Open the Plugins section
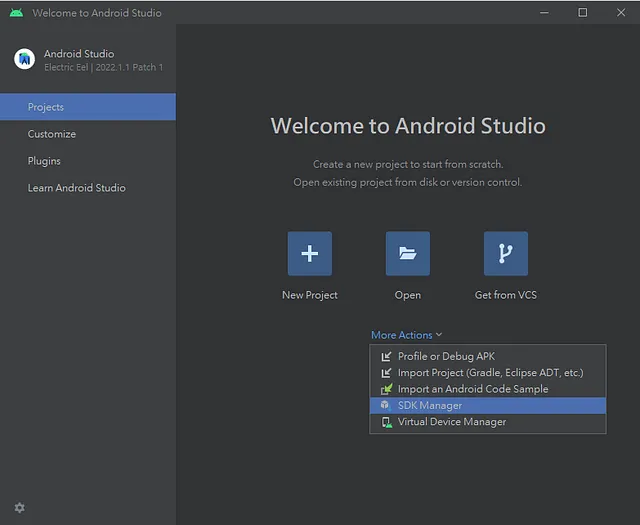This screenshot has width=640, height=525. pos(88,161)
